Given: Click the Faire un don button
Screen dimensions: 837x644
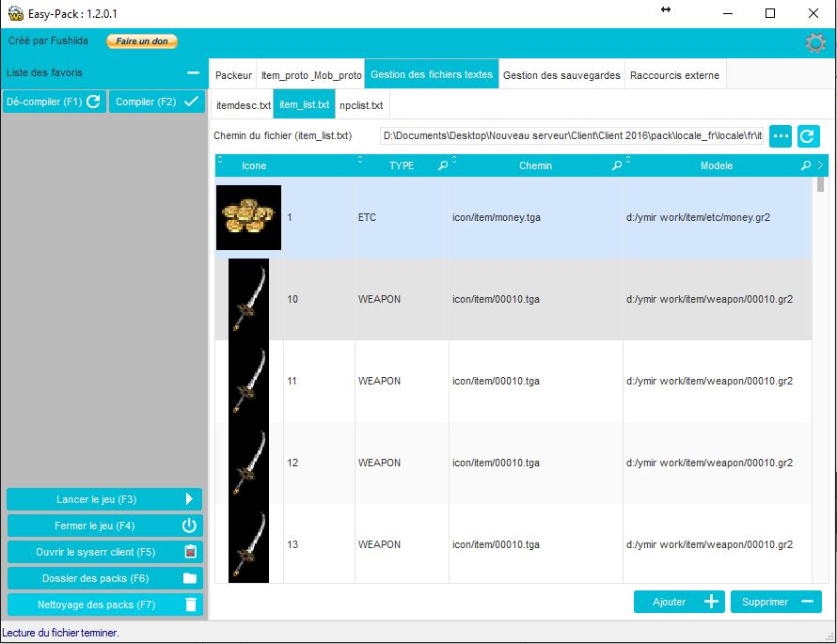Looking at the screenshot, I should click(x=142, y=41).
